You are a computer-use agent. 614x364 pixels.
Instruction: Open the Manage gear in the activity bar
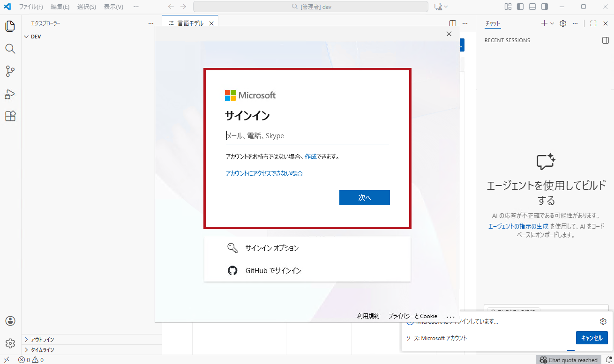10,342
